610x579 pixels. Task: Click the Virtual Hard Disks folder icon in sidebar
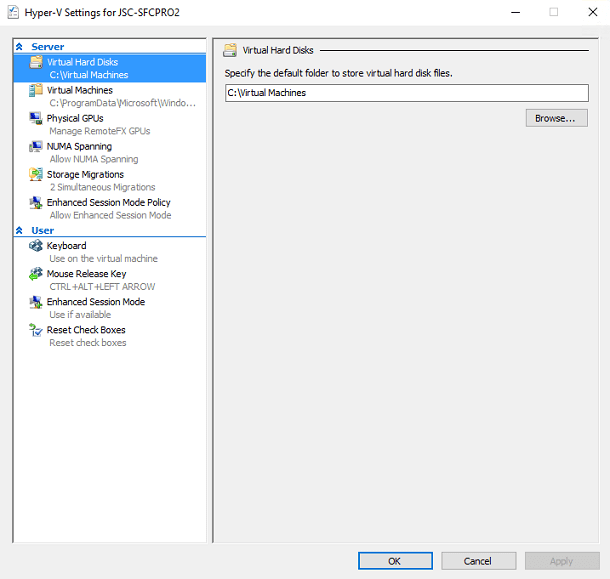(36, 62)
